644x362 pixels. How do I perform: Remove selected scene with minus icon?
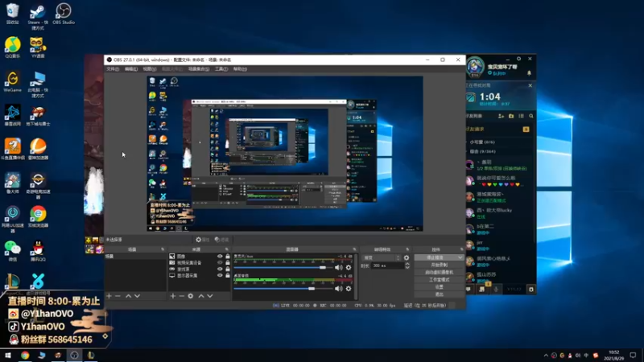pyautogui.click(x=118, y=296)
